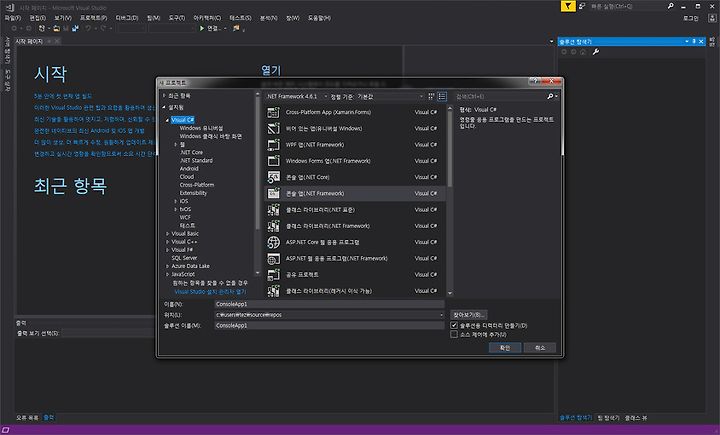Expand the Azure Data Lake tree node
The image size is (720, 435).
click(x=167, y=266)
